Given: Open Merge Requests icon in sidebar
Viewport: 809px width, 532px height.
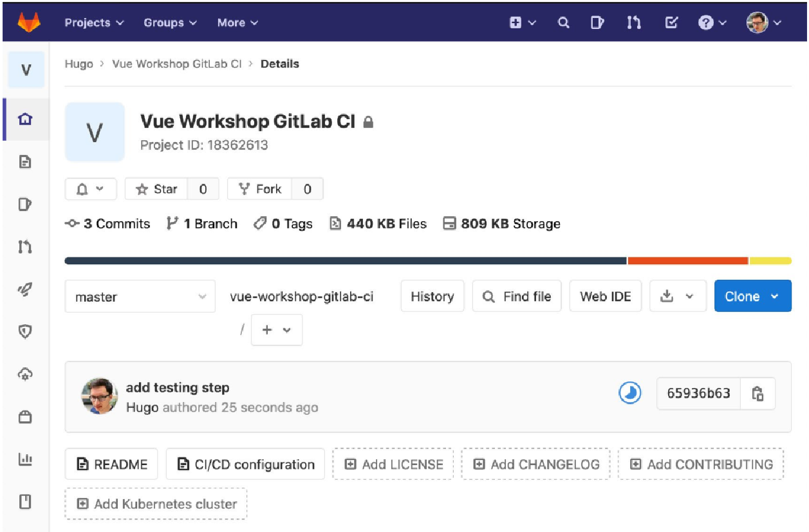Looking at the screenshot, I should [25, 247].
